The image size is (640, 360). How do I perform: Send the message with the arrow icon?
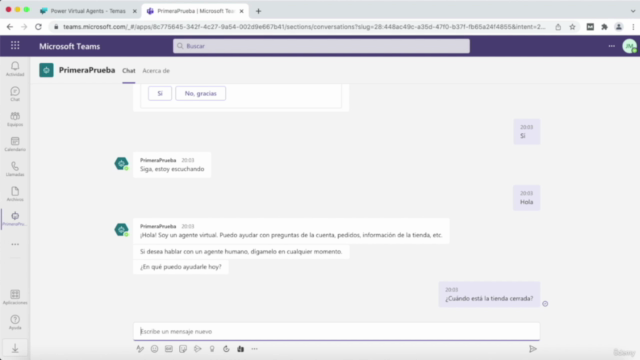pyautogui.click(x=533, y=349)
